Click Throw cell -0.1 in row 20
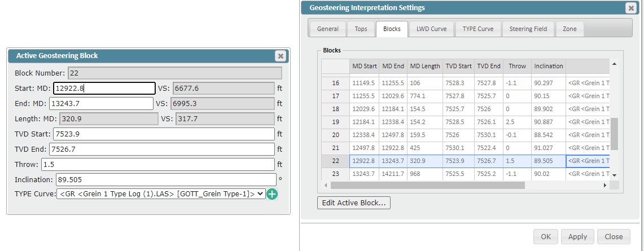 point(517,135)
